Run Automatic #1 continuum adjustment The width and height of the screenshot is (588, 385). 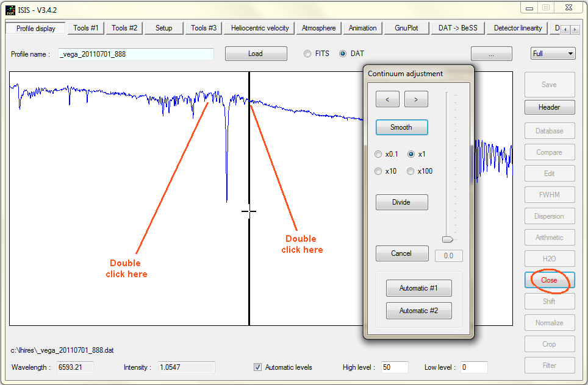point(418,288)
